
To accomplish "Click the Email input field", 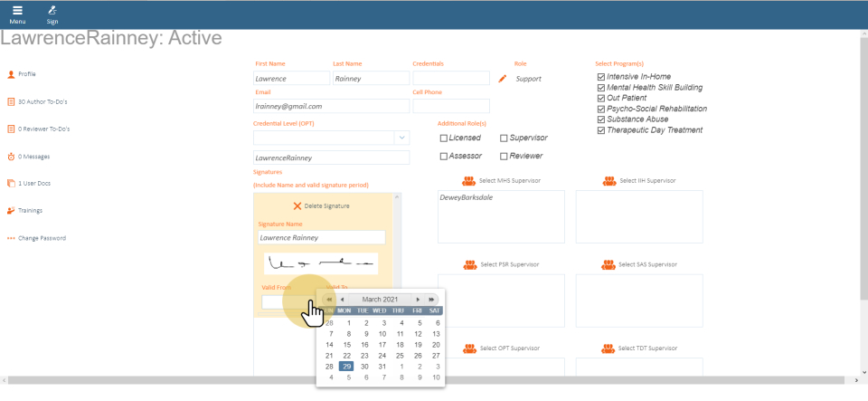I will pos(331,106).
